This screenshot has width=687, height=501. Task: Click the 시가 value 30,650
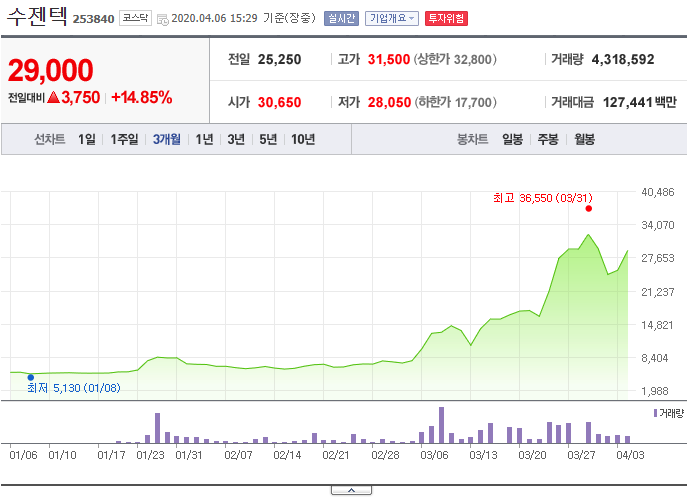click(x=279, y=102)
